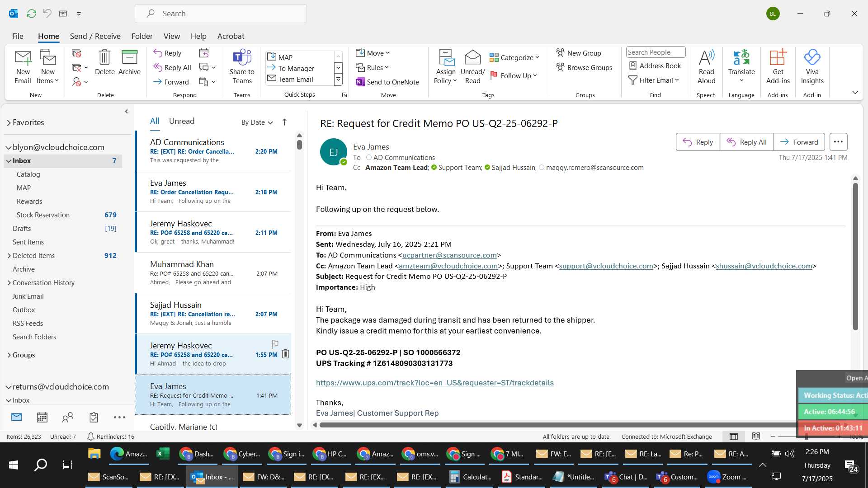Click message list vertical scrollbar thumb
Viewport: 868px width, 488px height.
point(299,145)
